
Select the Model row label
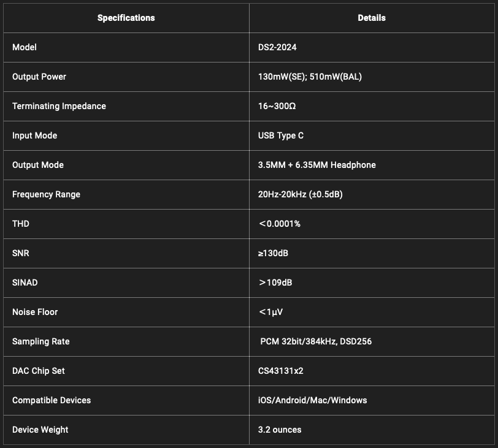(x=25, y=47)
